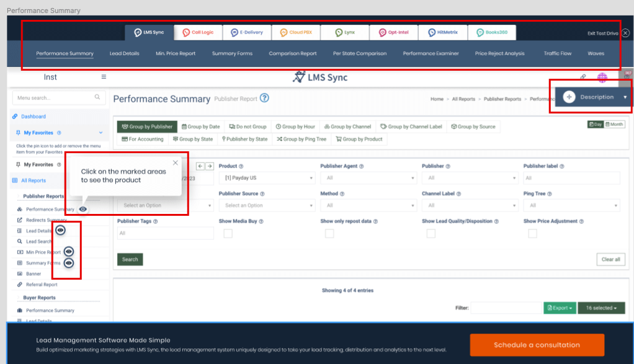The image size is (634, 364).
Task: Expand the My Favorites chevron in the sidebar
Action: (x=100, y=133)
